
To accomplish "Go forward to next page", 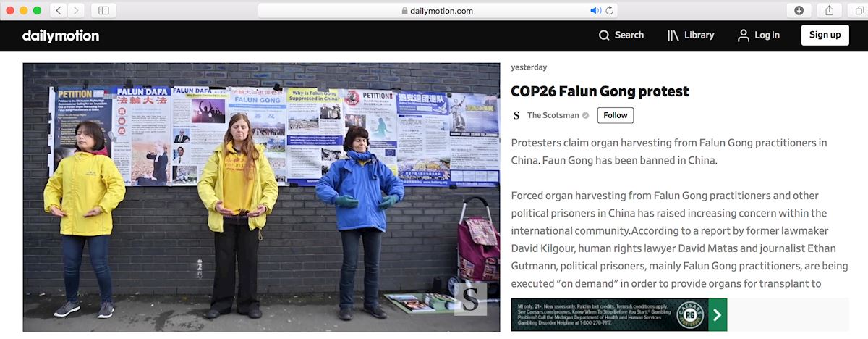I will coord(76,10).
